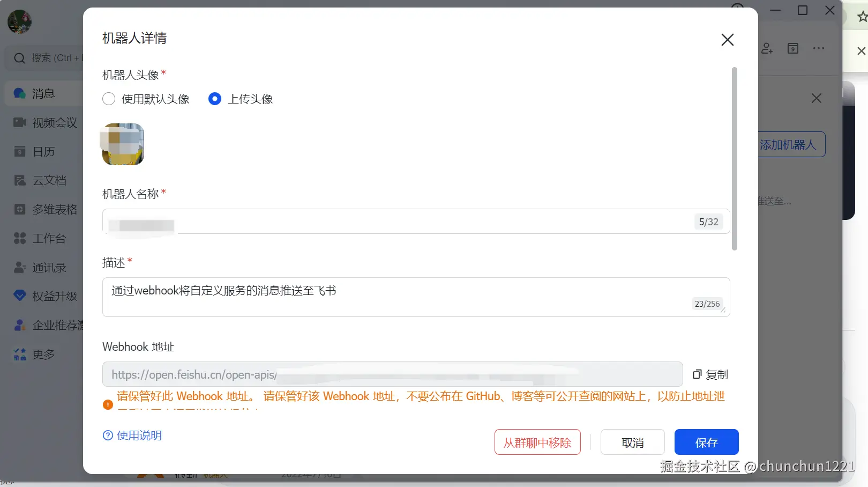Save robot settings with 保存
This screenshot has width=868, height=487.
(x=707, y=442)
